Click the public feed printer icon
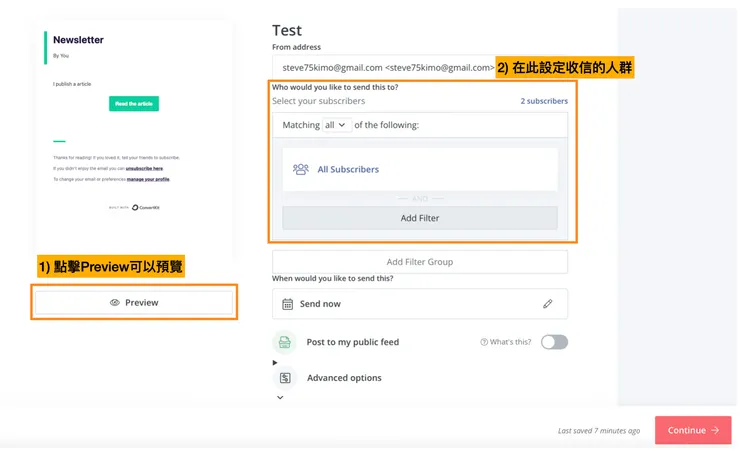The width and height of the screenshot is (740, 451). (285, 342)
